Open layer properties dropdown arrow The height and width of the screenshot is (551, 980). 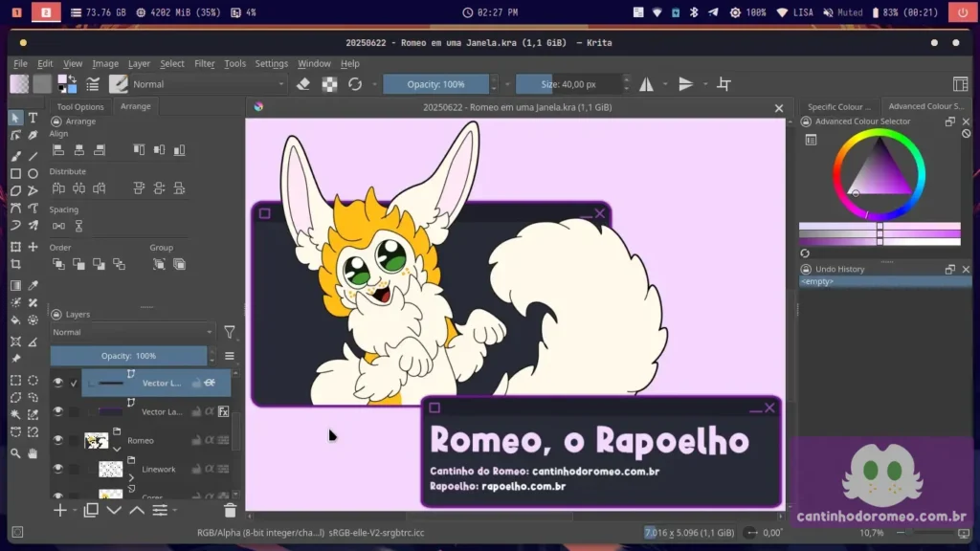tap(175, 511)
